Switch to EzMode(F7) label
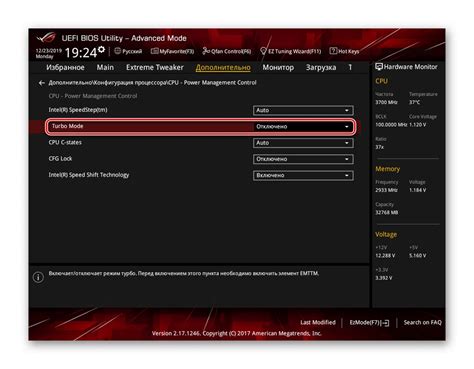This screenshot has height=369, width=474. 365,323
